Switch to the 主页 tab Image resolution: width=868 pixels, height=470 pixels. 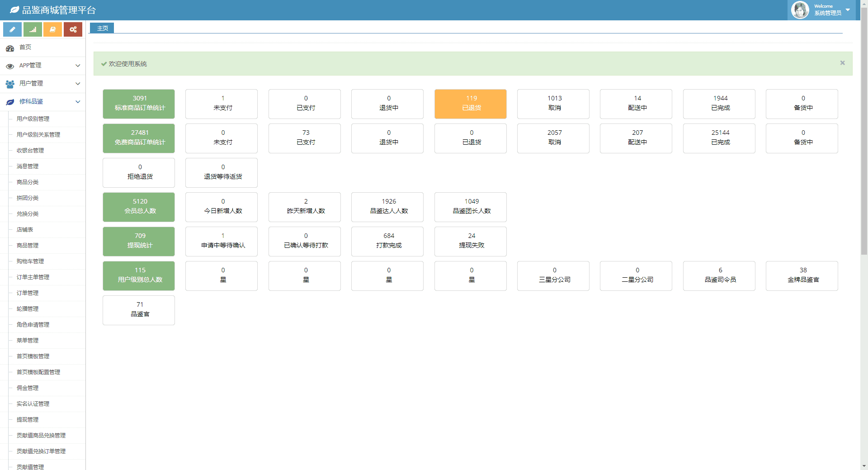(x=102, y=28)
